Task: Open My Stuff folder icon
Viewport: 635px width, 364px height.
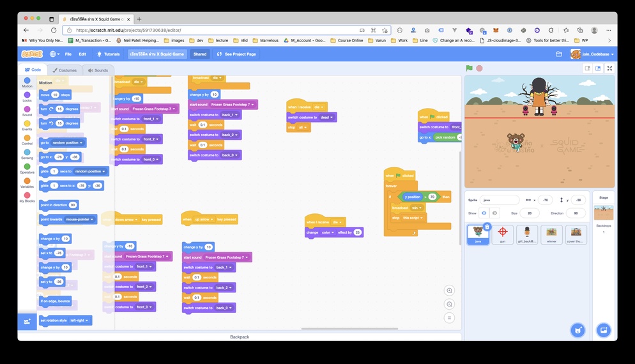Action: tap(559, 54)
